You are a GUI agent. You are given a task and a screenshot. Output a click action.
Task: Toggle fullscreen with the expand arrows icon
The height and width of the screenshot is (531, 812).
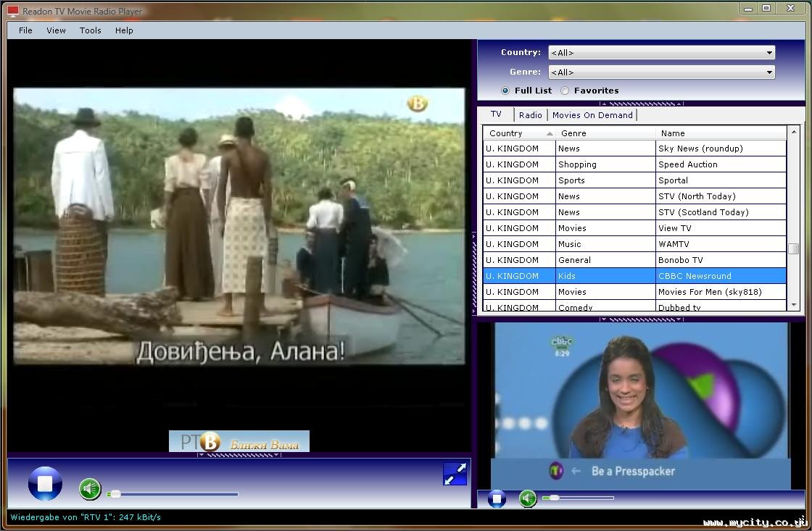click(455, 474)
